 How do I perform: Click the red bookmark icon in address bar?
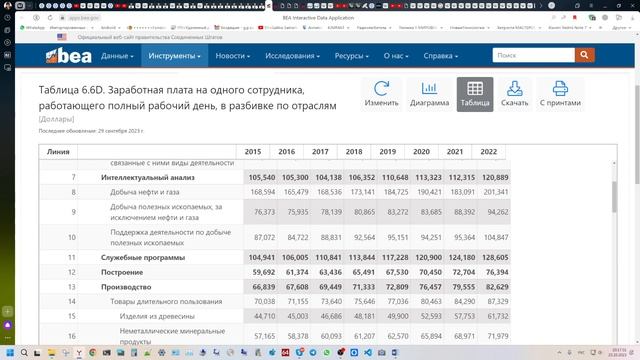pyautogui.click(x=575, y=18)
